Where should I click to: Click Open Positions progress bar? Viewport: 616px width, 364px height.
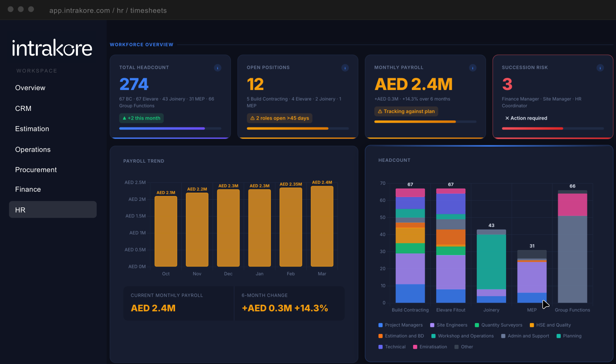(298, 128)
